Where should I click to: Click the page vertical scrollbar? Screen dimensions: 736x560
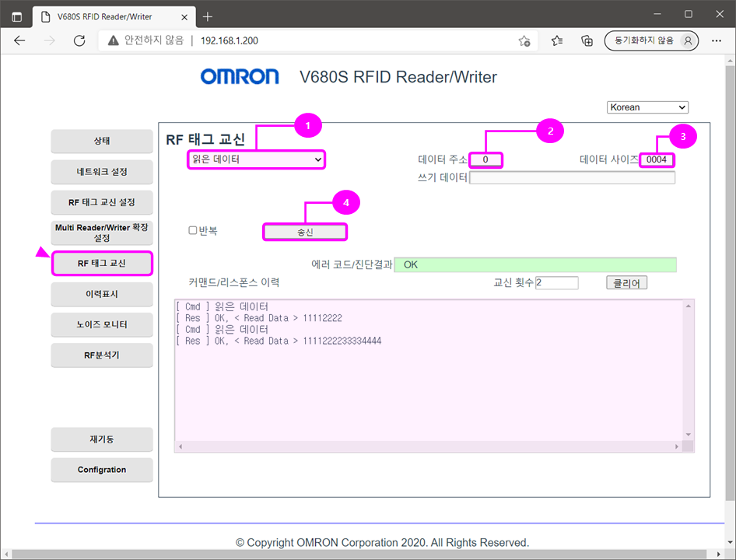pos(730,282)
